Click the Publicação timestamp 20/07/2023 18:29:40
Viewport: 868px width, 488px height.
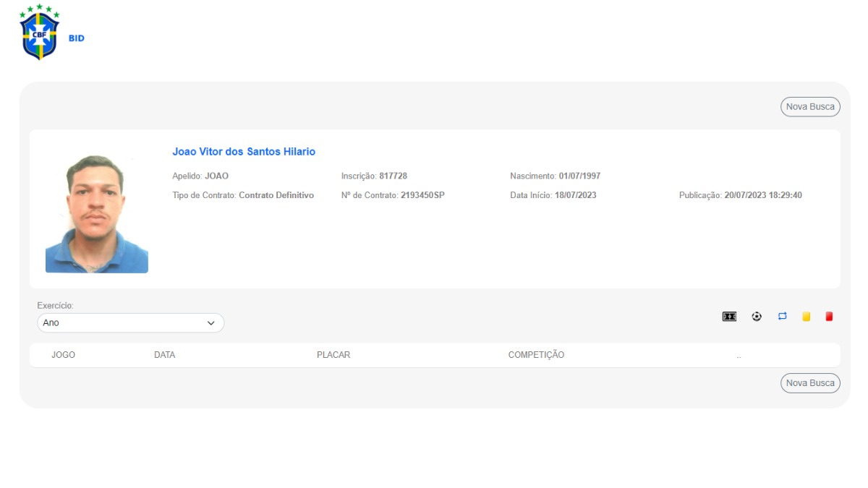[x=762, y=195]
